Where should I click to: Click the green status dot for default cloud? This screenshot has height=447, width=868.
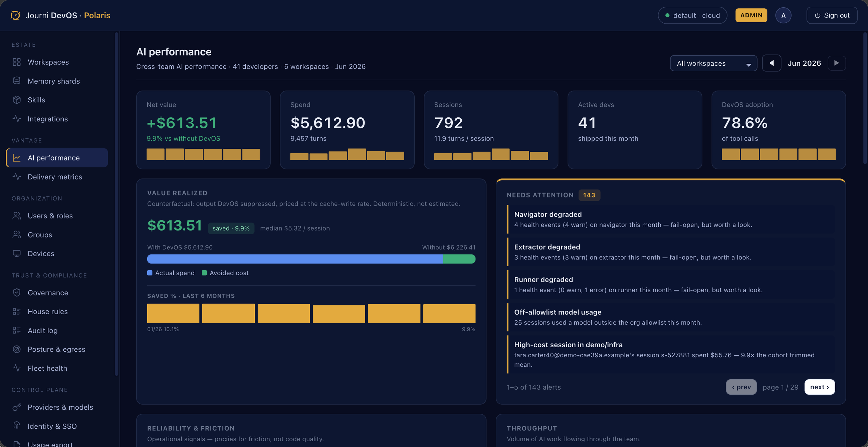pyautogui.click(x=667, y=15)
